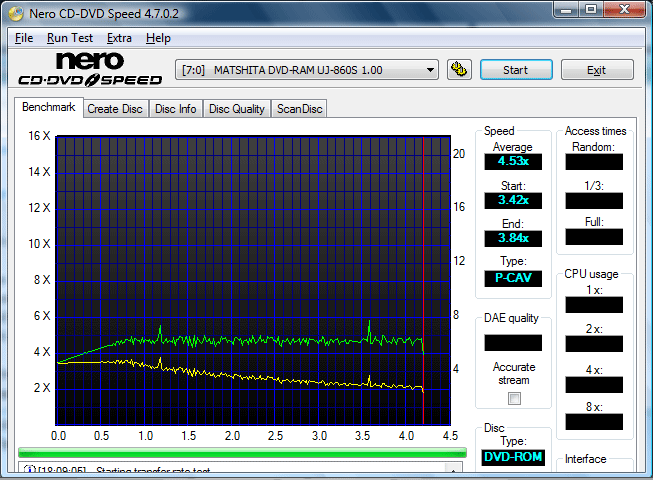Click the Random access time field
The width and height of the screenshot is (653, 480).
tap(594, 162)
